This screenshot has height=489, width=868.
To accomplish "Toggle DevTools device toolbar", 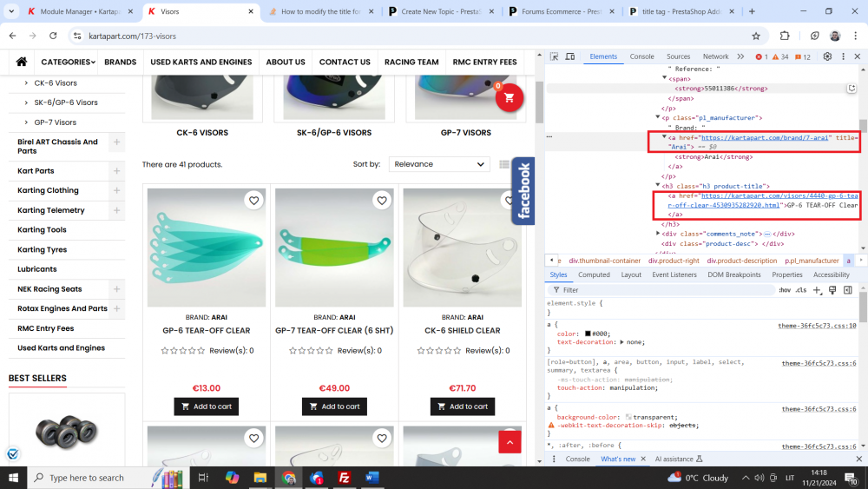I will (x=569, y=56).
